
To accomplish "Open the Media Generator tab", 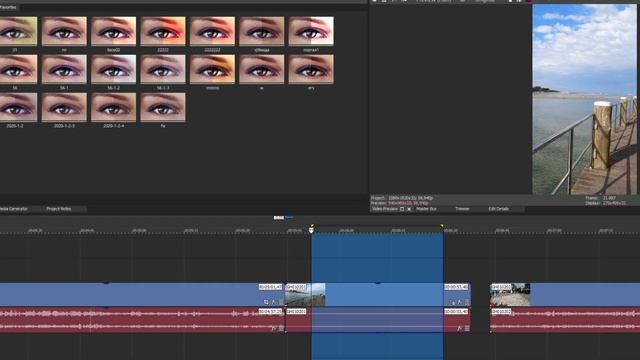I will tap(13, 209).
